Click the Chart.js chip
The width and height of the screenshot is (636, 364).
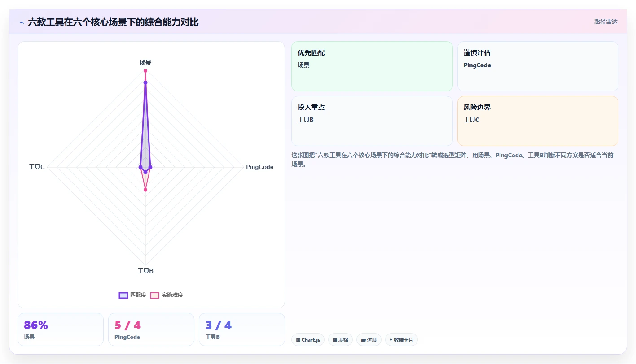point(308,340)
